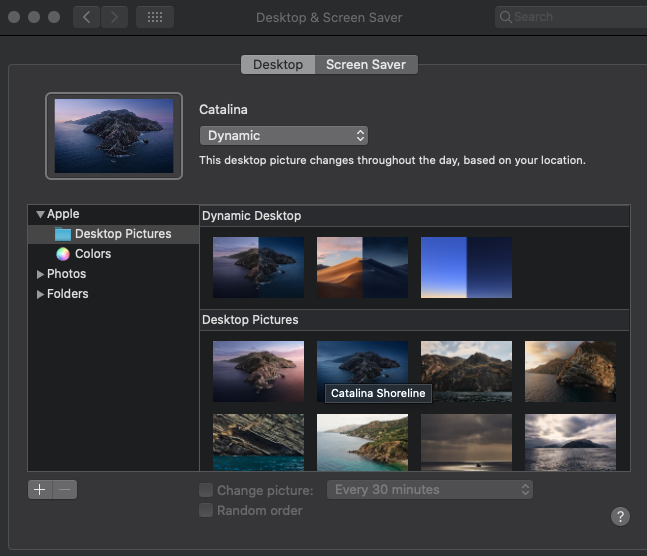Expand the Photos section
The width and height of the screenshot is (647, 556).
(40, 274)
